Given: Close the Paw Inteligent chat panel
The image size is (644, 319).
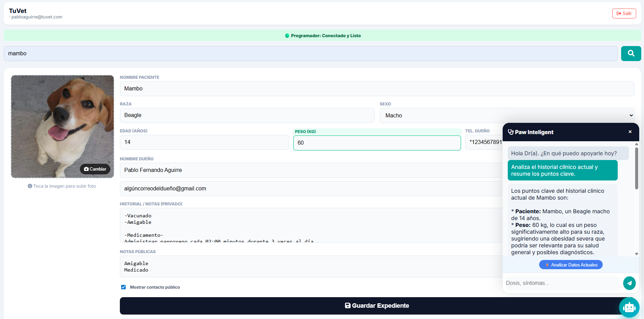Looking at the screenshot, I should point(630,132).
